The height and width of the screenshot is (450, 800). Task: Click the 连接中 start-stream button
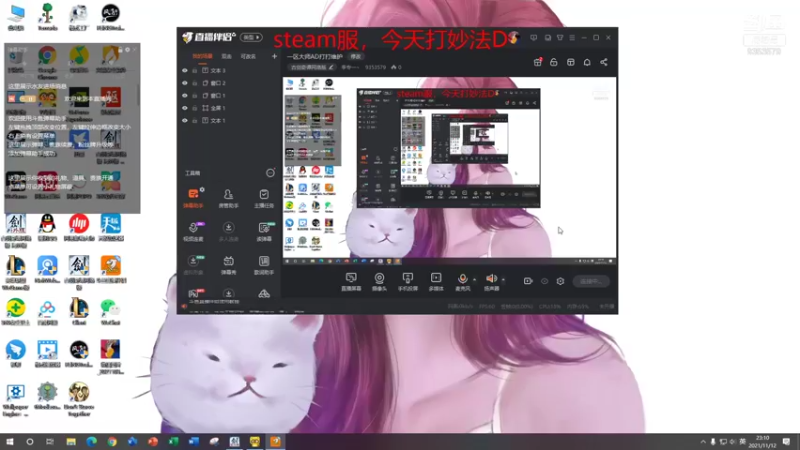(x=591, y=281)
